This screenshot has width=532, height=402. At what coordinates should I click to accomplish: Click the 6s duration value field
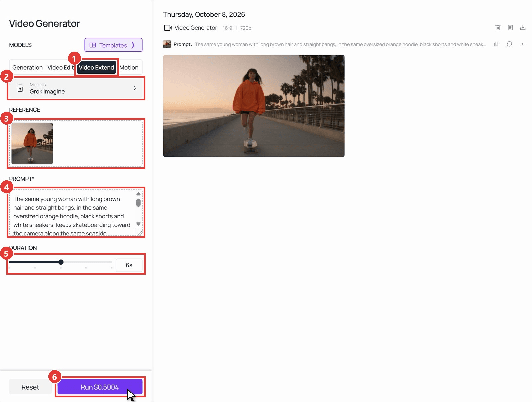(129, 265)
